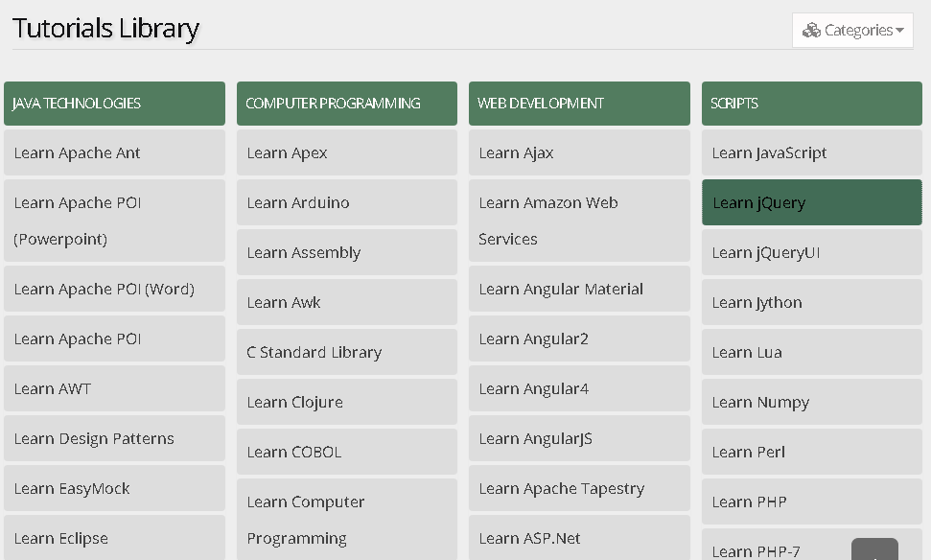The image size is (931, 560).
Task: Open Learn AWT tutorial
Action: (x=115, y=388)
